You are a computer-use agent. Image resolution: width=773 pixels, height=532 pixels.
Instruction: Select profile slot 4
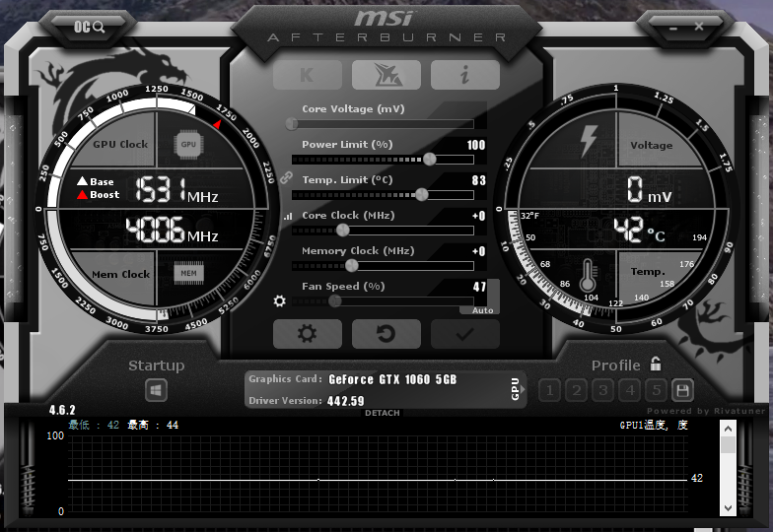[629, 391]
